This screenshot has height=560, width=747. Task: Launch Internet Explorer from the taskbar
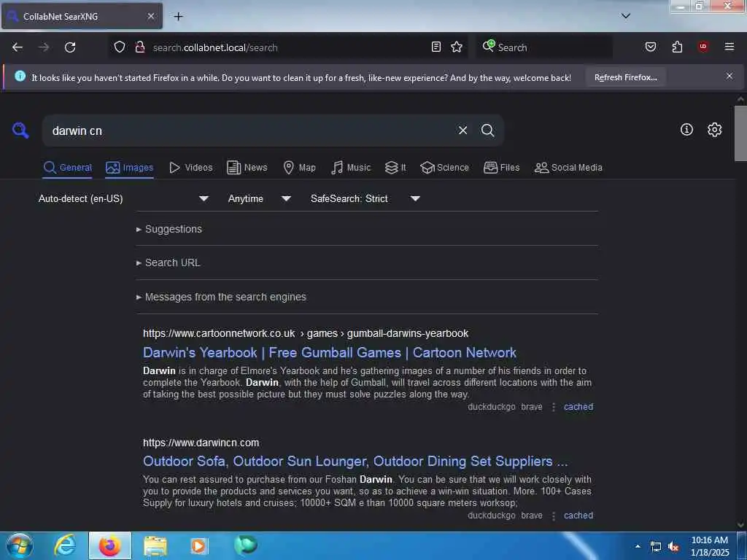(x=65, y=545)
